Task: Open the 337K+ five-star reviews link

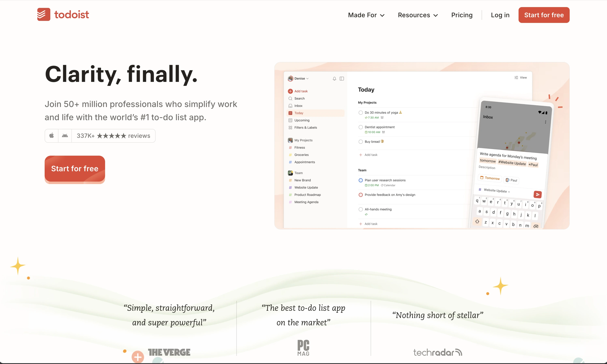Action: pyautogui.click(x=113, y=136)
